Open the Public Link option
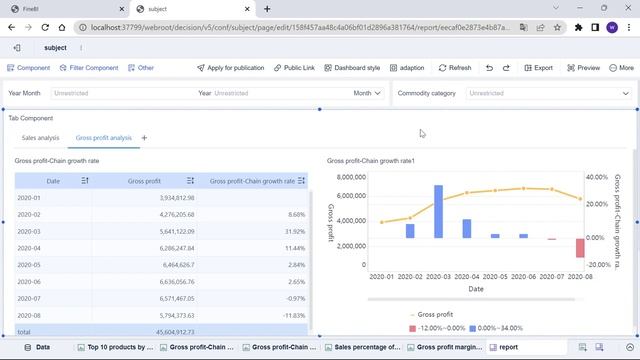Viewport: 640px width, 360px height. (294, 68)
